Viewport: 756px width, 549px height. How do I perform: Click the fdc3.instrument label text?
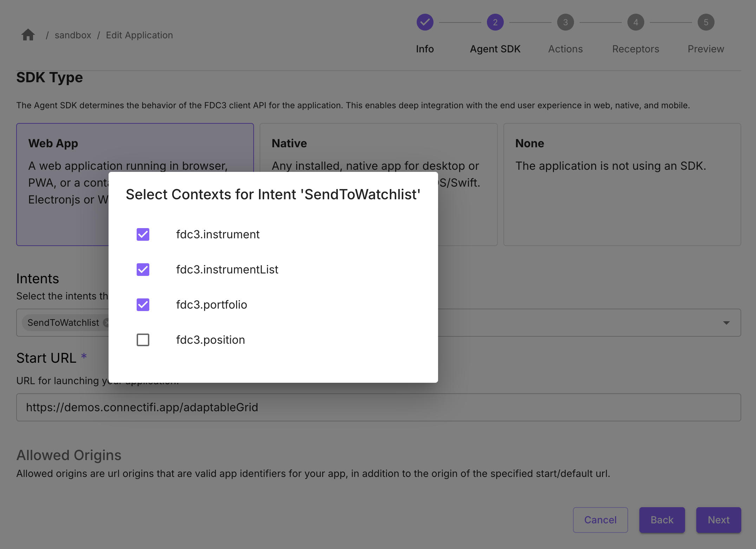(x=218, y=234)
